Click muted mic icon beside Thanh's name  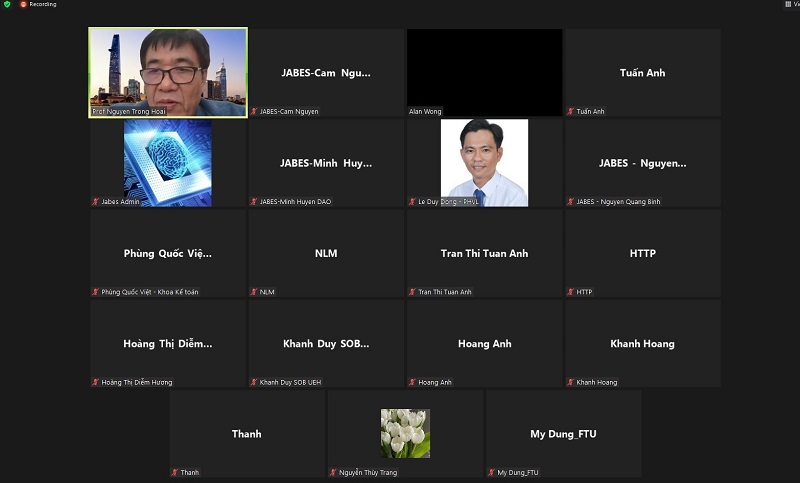pyautogui.click(x=175, y=472)
